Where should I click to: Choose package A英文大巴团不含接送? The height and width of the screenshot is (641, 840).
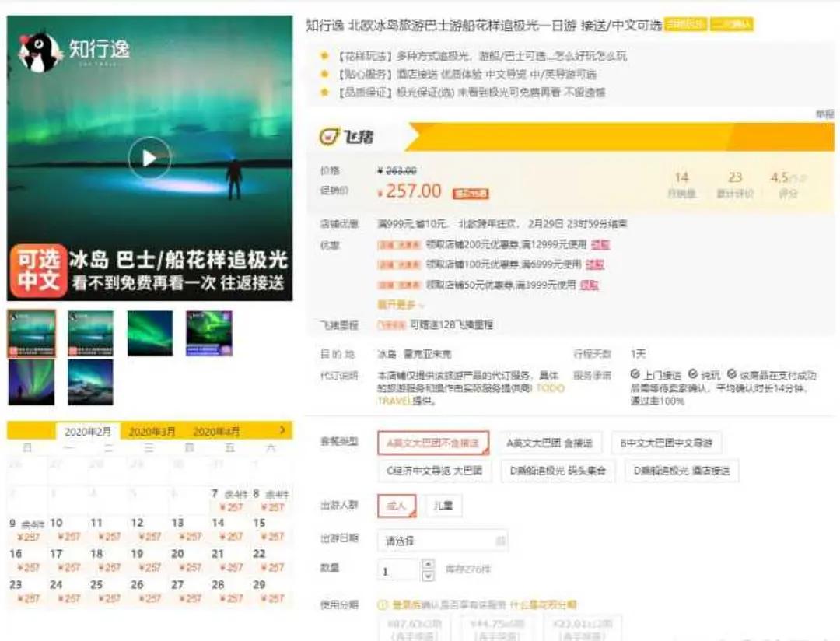[433, 443]
